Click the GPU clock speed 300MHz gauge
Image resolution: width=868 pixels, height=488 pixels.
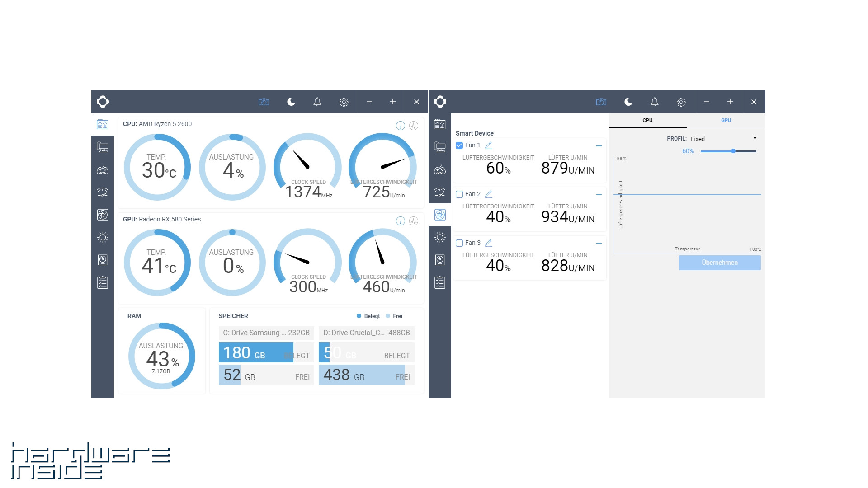tap(308, 262)
